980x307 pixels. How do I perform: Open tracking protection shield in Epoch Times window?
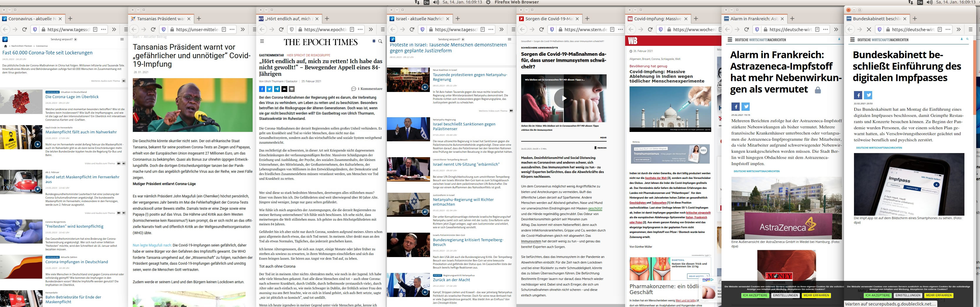click(292, 29)
